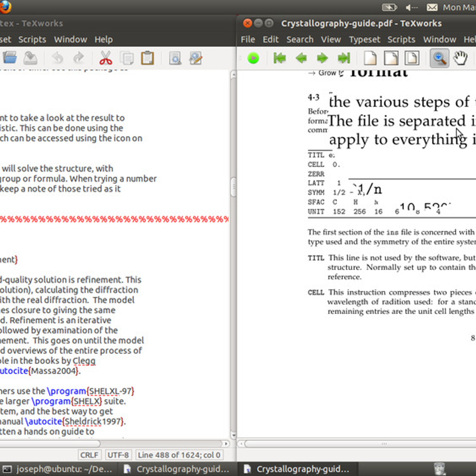Switch to the Scroll hand tool
The image size is (476, 476).
pyautogui.click(x=461, y=58)
